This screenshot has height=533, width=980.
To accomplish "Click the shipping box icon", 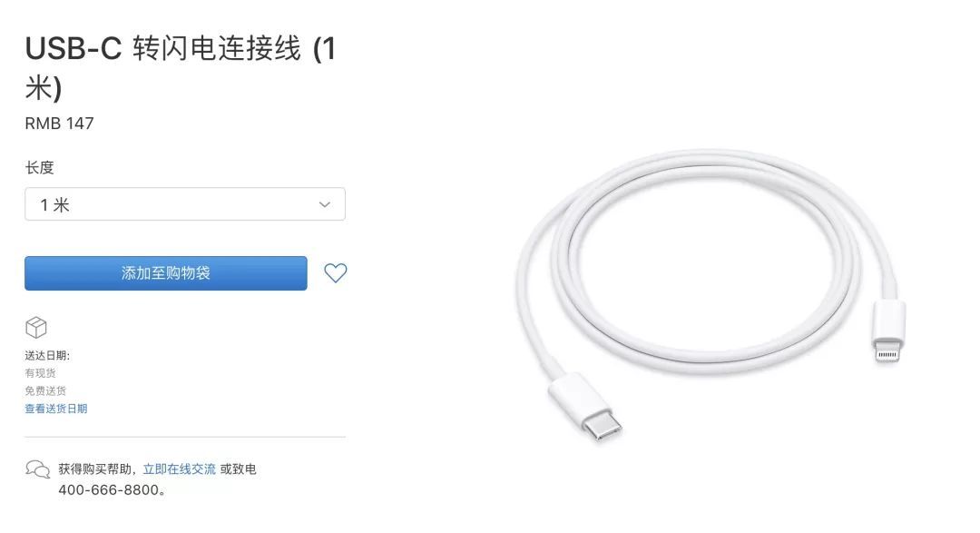I will (36, 327).
